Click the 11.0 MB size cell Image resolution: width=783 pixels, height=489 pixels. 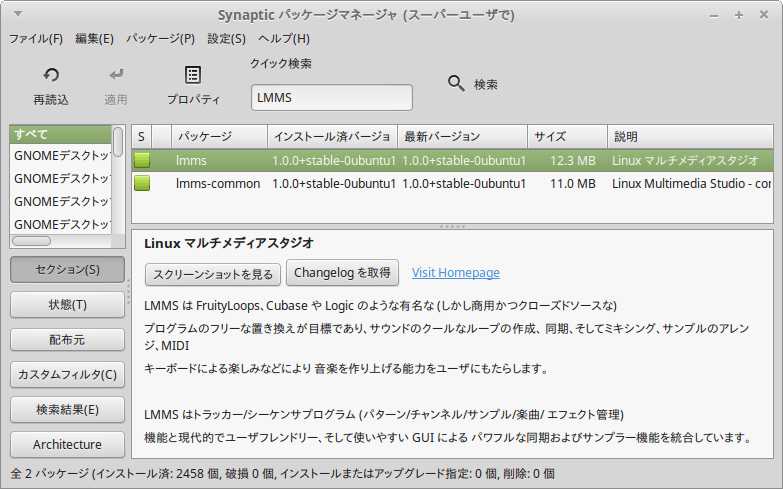click(x=573, y=183)
